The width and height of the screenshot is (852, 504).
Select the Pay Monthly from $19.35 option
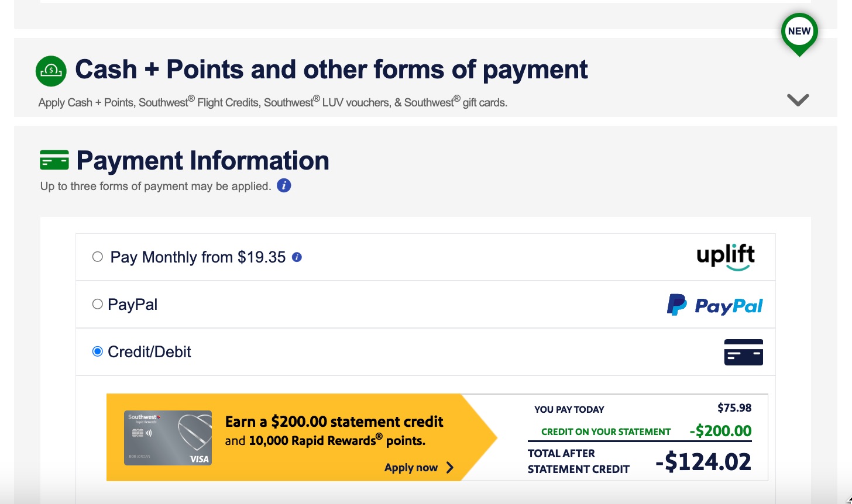[x=98, y=256]
